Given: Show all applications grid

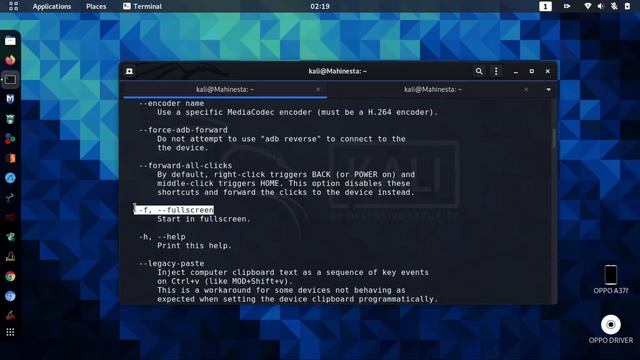Looking at the screenshot, I should pos(10,332).
